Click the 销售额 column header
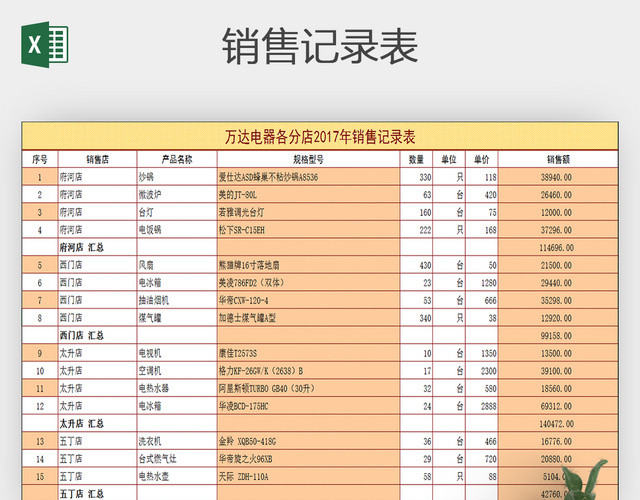This screenshot has width=640, height=500. [x=558, y=159]
